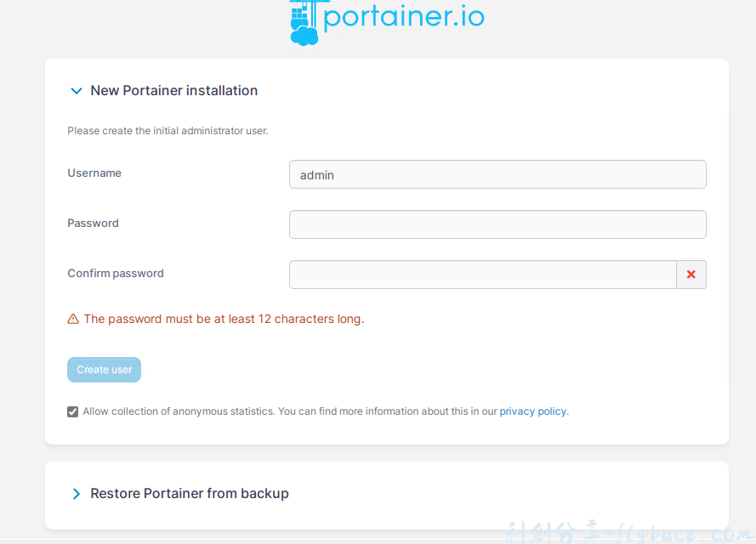Click the Password field label

point(94,224)
